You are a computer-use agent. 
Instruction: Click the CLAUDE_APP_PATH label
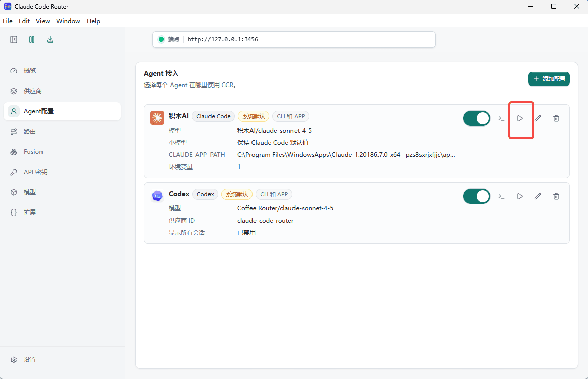pyautogui.click(x=196, y=154)
